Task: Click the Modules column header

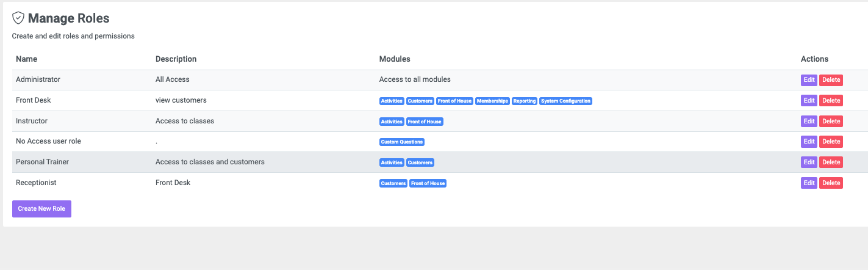Action: (395, 59)
